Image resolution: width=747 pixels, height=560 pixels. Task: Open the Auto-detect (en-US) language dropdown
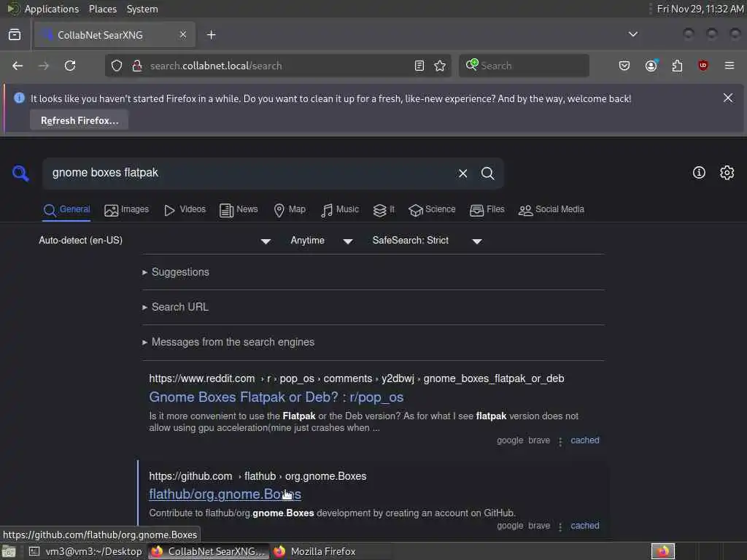tap(155, 241)
